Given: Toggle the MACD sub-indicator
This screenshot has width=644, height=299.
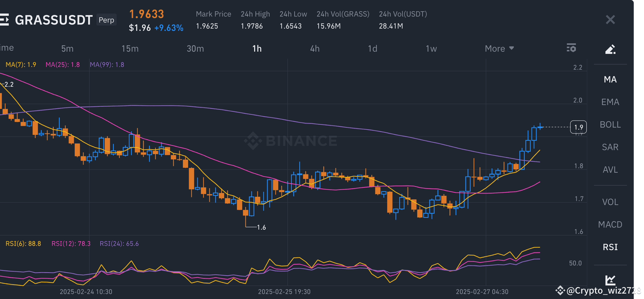Looking at the screenshot, I should click(x=610, y=225).
